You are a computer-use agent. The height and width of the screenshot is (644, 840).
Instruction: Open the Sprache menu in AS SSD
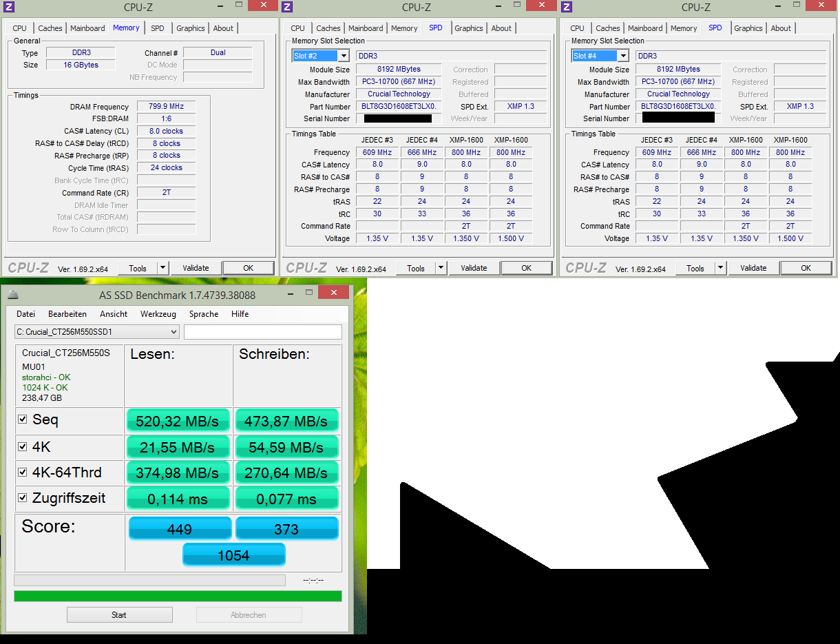(204, 314)
